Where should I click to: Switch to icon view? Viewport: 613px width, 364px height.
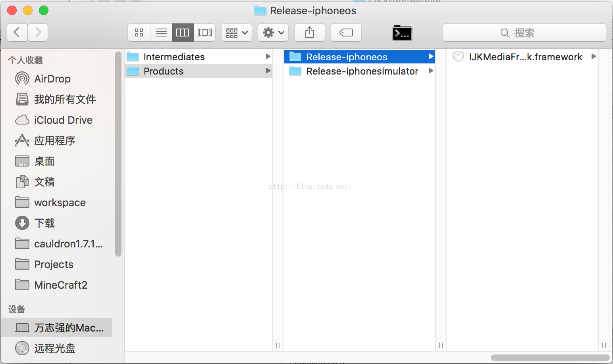click(139, 33)
